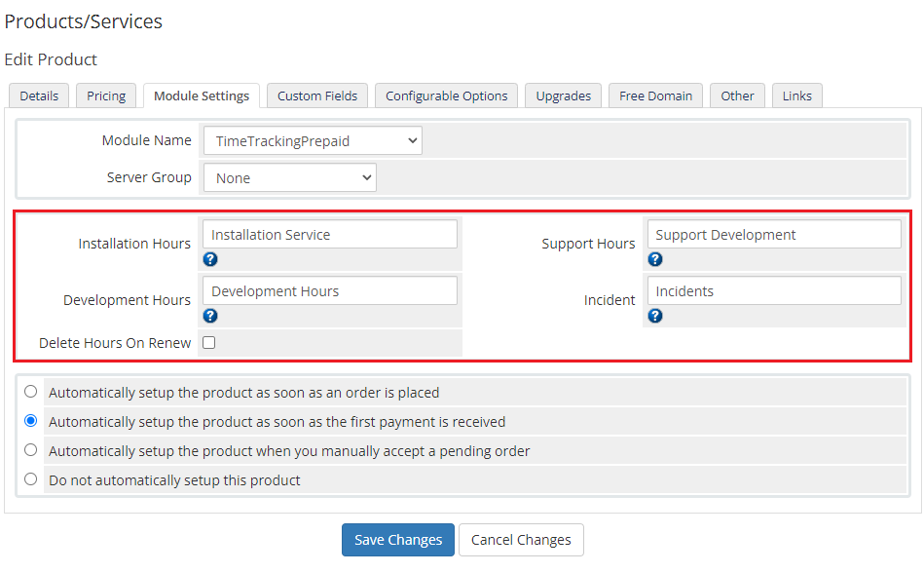The height and width of the screenshot is (573, 924).
Task: Click help icon under Development Hours field
Action: point(210,316)
